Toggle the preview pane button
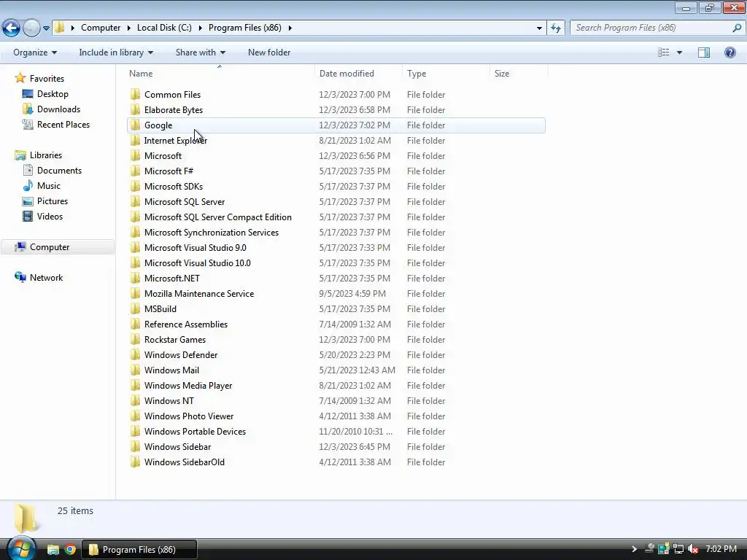 point(704,52)
